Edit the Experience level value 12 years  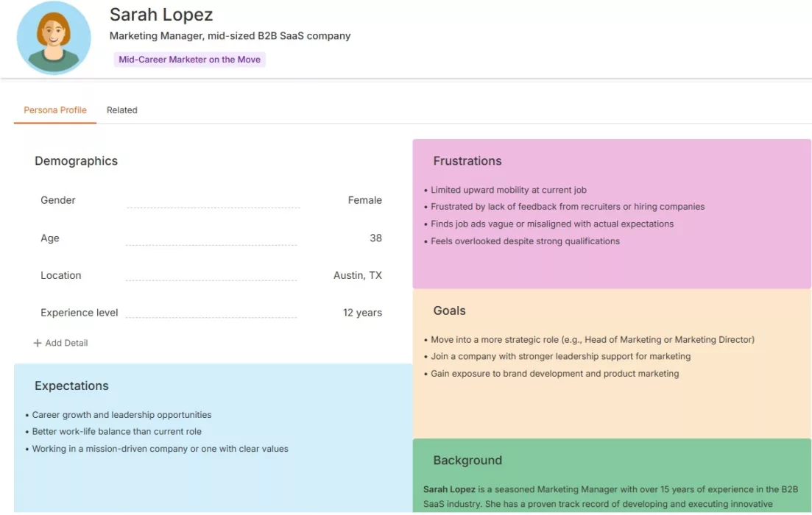[x=362, y=313]
